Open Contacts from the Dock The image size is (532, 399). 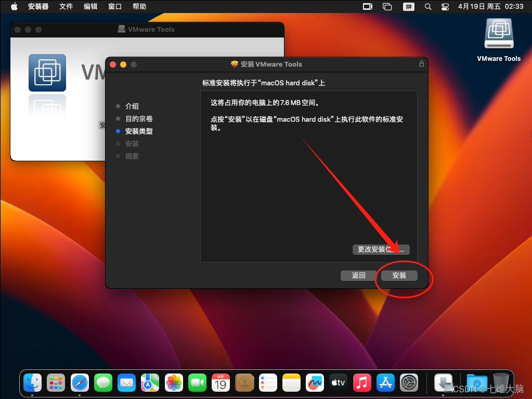point(244,383)
